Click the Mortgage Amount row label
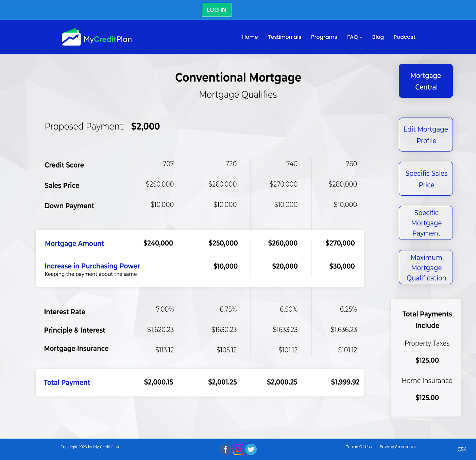 tap(74, 244)
